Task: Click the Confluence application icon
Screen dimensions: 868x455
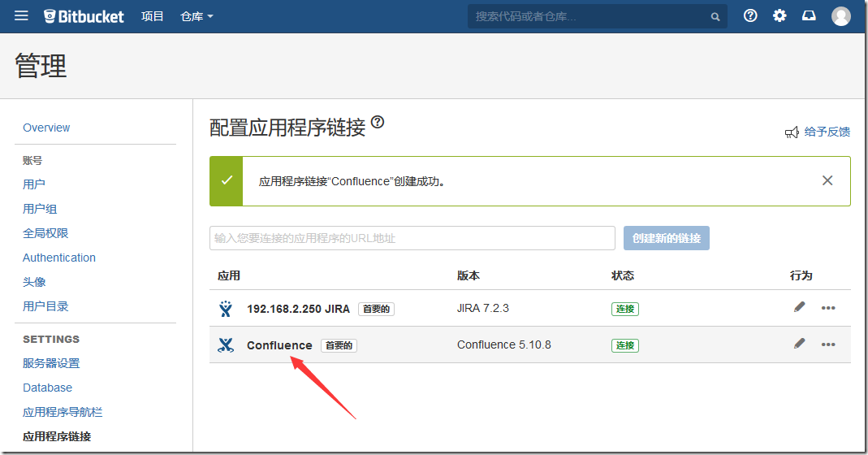Action: [x=225, y=345]
